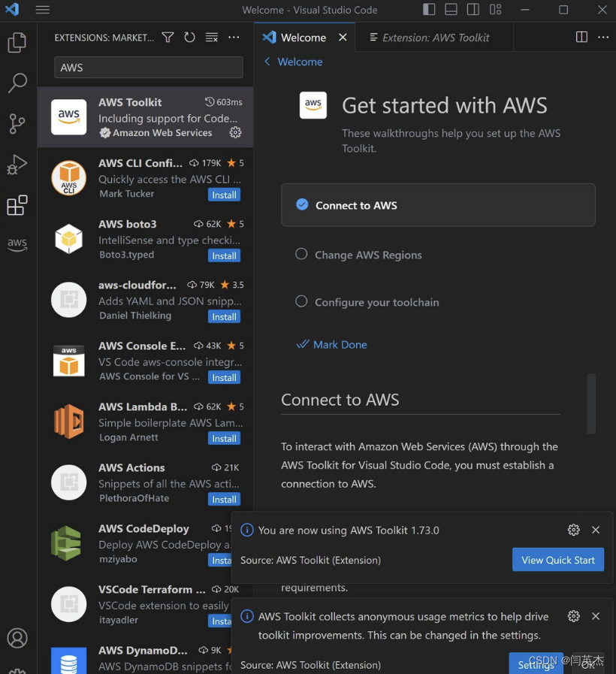Go back via the Welcome breadcrumb chevron

tap(267, 62)
